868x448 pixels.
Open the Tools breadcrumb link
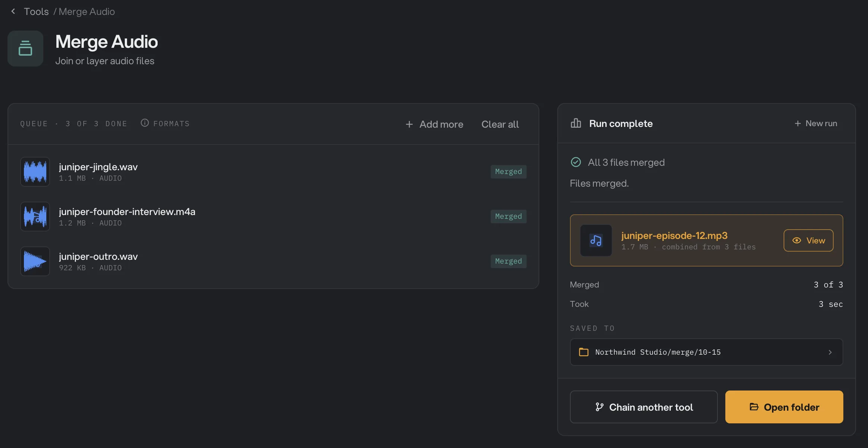tap(36, 12)
